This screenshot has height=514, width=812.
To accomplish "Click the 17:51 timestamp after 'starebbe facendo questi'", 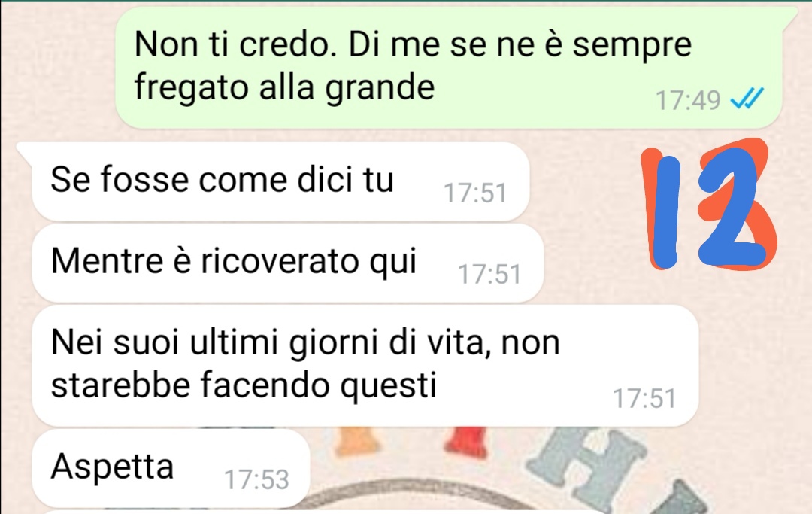I will [x=645, y=398].
